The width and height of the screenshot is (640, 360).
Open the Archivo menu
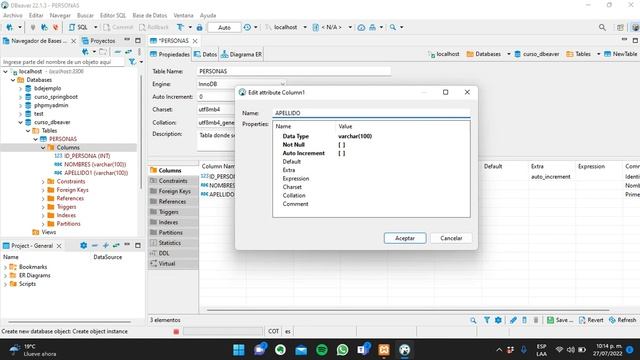[13, 15]
